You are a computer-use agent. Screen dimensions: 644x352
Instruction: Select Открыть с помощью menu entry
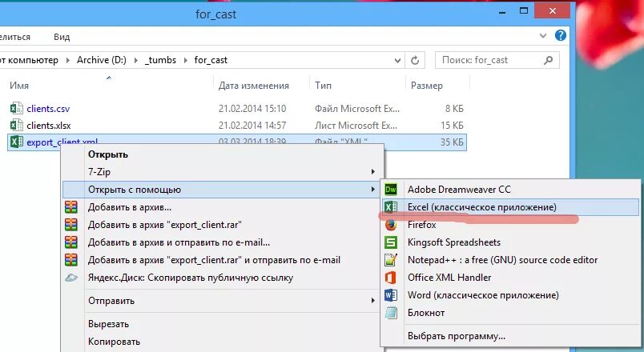[x=223, y=189]
